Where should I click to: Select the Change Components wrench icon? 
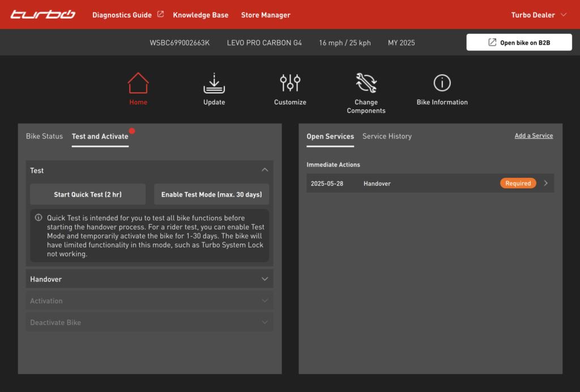(x=366, y=83)
